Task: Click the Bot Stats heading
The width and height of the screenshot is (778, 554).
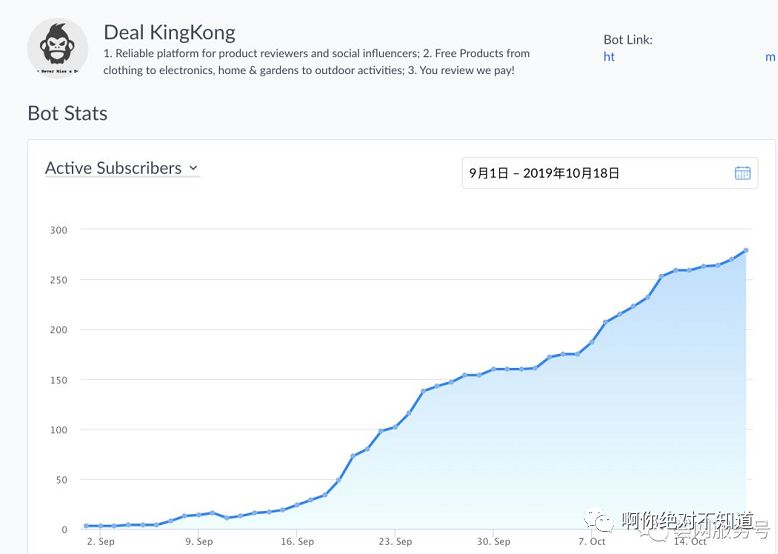Action: tap(67, 113)
